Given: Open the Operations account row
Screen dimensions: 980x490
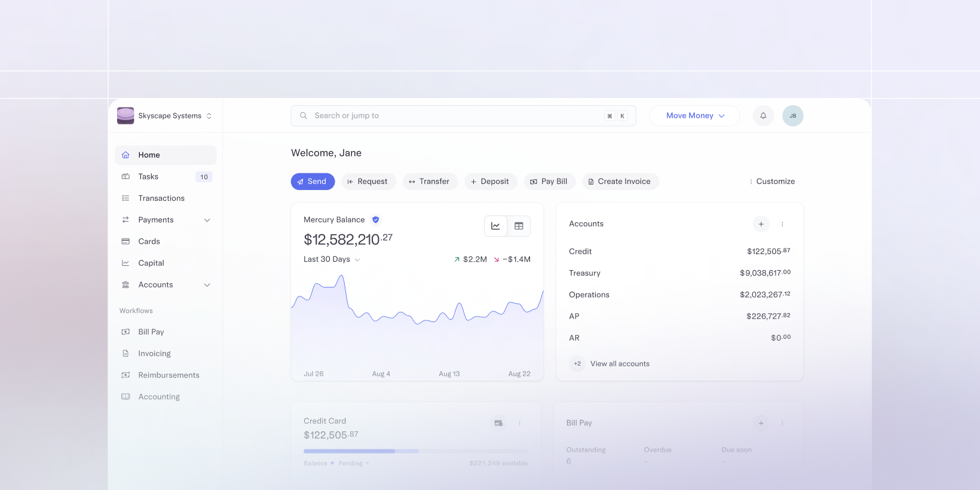Looking at the screenshot, I should click(x=679, y=295).
